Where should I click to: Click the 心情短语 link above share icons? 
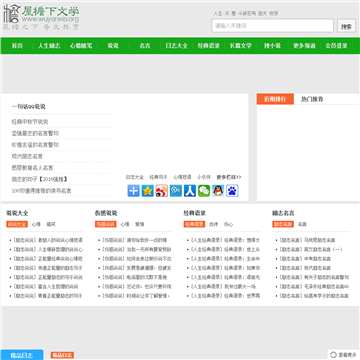point(182,177)
